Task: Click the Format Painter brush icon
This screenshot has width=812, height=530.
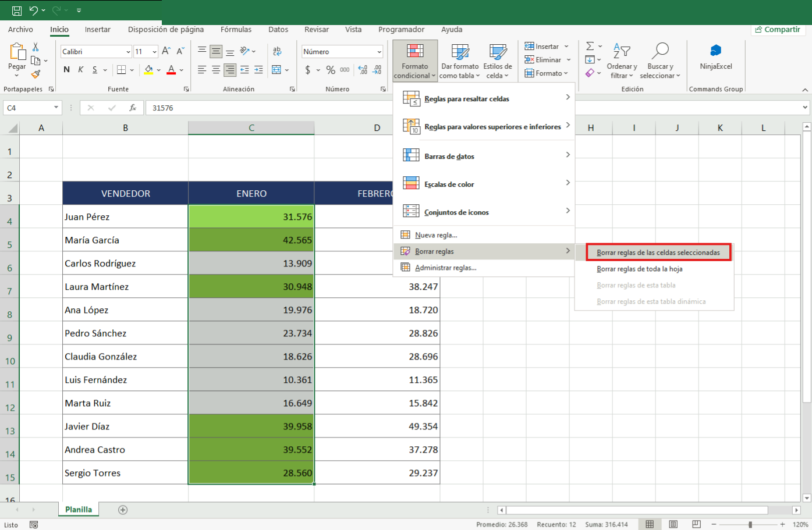Action: pos(36,74)
